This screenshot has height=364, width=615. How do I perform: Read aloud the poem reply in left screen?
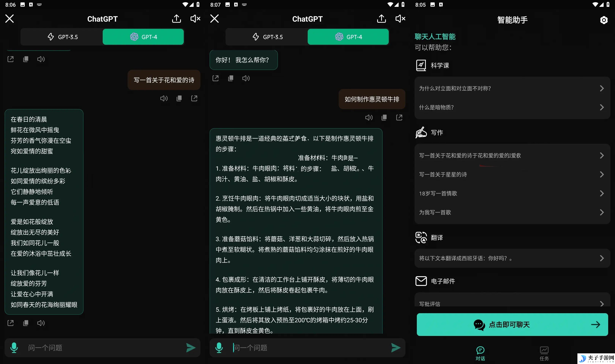41,323
